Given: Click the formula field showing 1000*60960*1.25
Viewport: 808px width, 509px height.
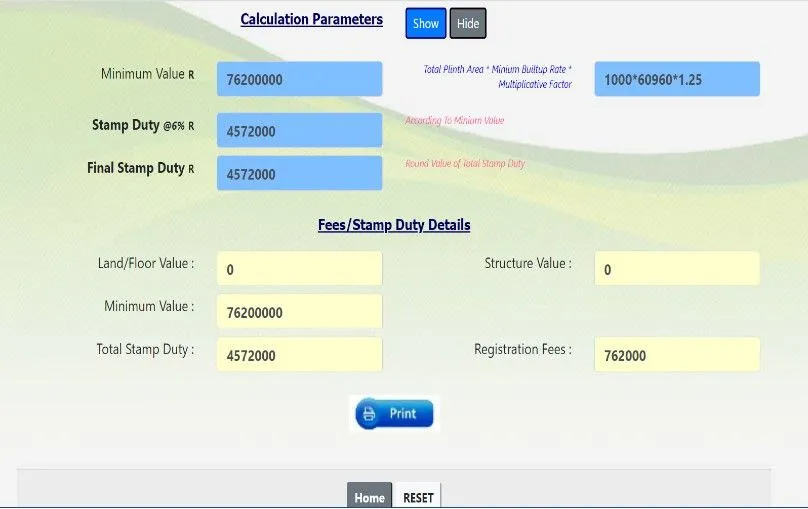Looking at the screenshot, I should point(676,79).
